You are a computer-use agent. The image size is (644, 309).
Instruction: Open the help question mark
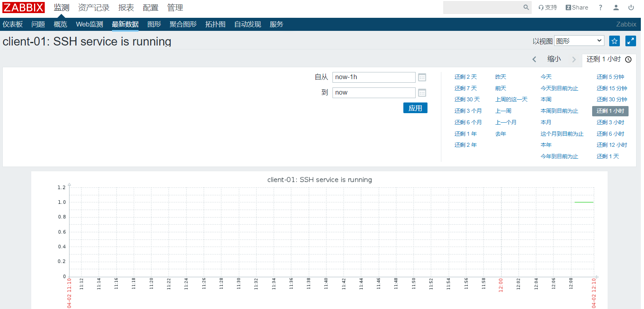pos(600,8)
